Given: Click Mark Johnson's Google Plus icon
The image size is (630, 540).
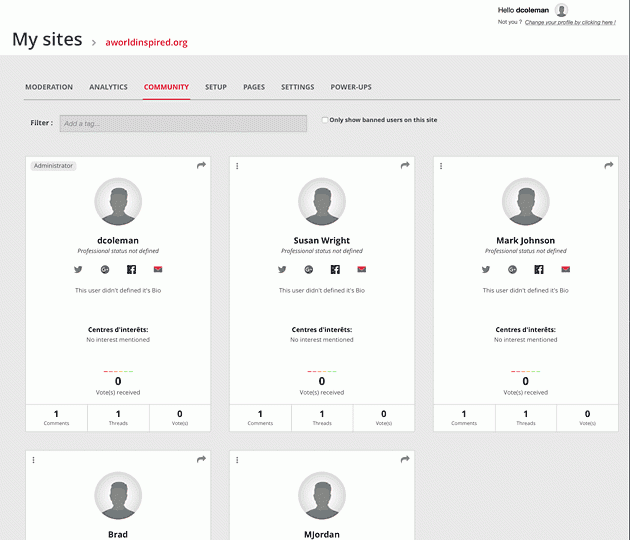Looking at the screenshot, I should tap(512, 269).
